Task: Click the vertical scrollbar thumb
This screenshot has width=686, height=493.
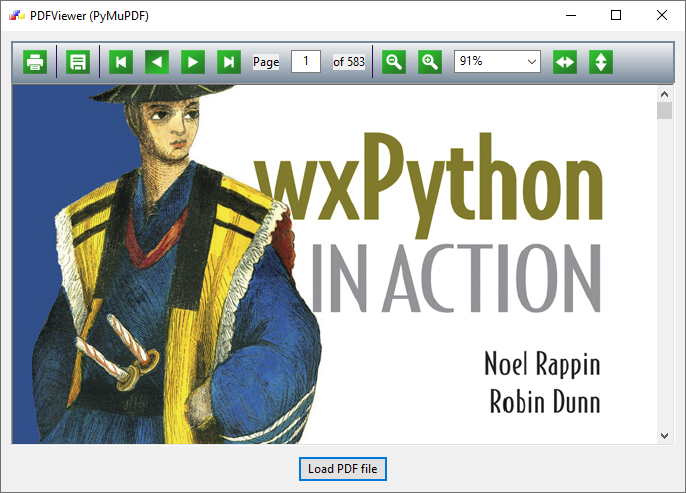Action: coord(665,111)
